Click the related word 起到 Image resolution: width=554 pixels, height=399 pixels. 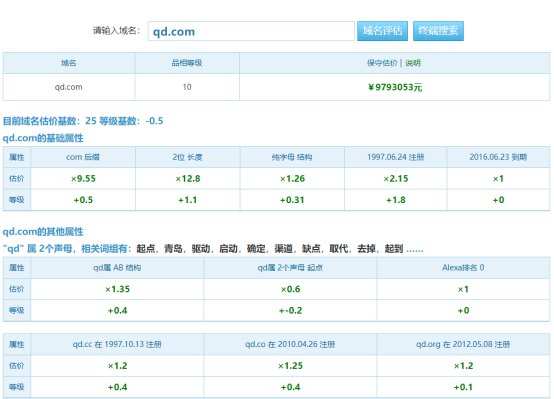(394, 249)
